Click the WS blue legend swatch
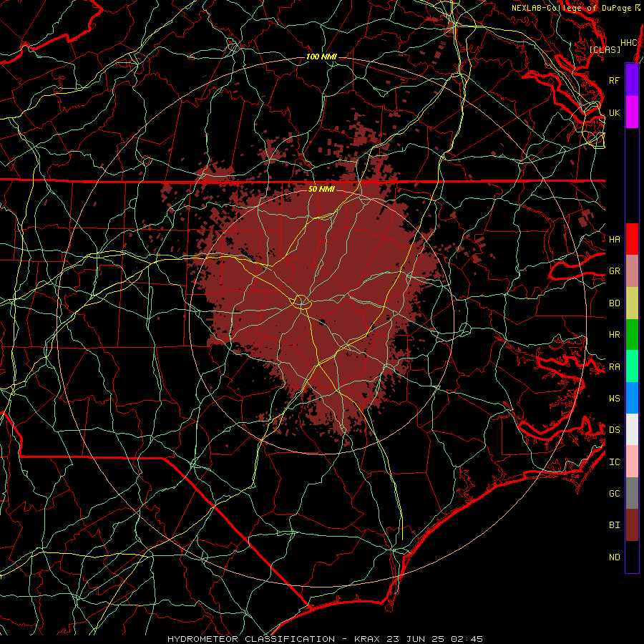644x644 pixels. (x=632, y=398)
